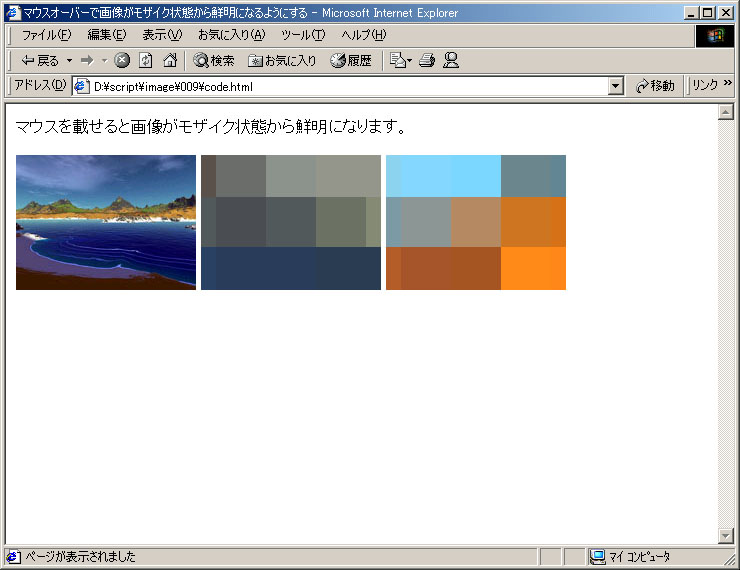740x570 pixels.
Task: Open the 編集(E) menu
Action: click(x=107, y=34)
